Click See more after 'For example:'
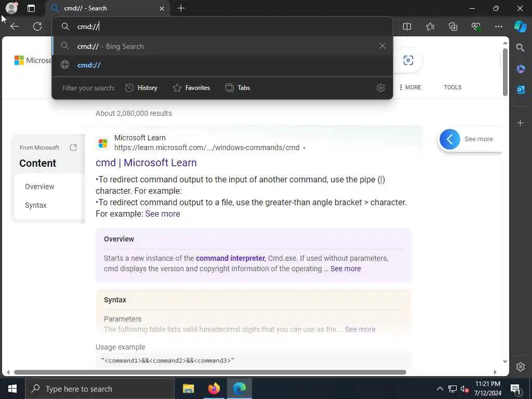Viewport: 532px width, 399px height. (x=163, y=214)
